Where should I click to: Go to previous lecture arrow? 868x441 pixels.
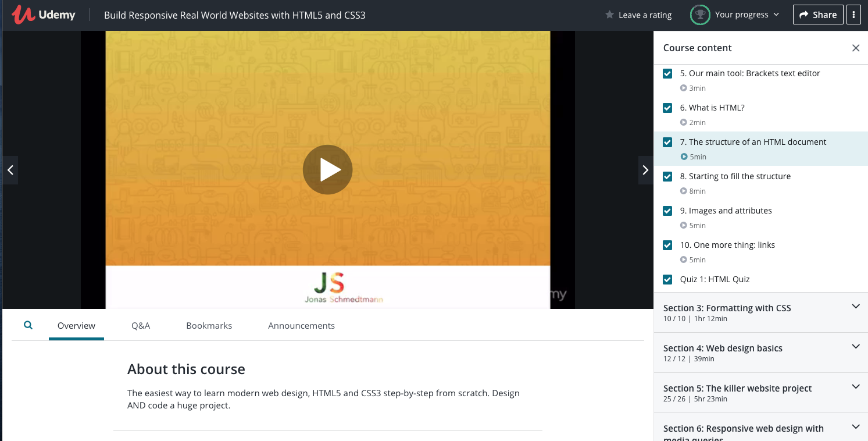[x=10, y=170]
